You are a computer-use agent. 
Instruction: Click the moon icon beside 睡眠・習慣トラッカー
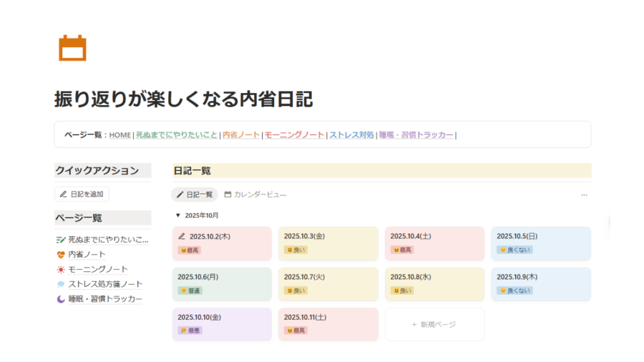[x=60, y=299]
